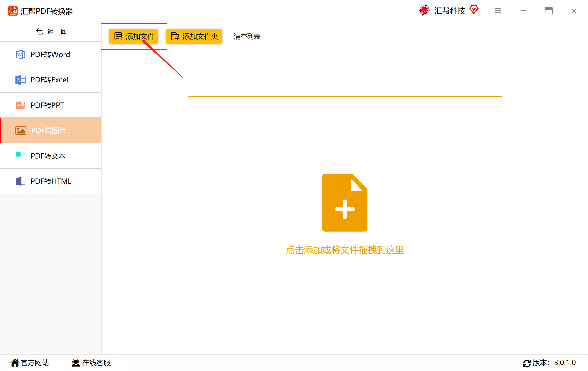This screenshot has height=371, width=588.
Task: Click the 汇帮PDF转换器 app logo icon
Action: coord(13,11)
